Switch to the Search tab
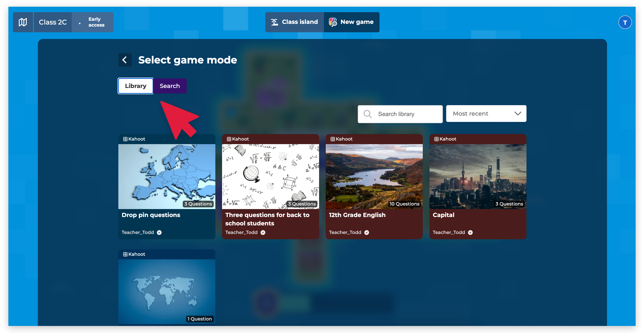Screen dimensions: 644x336 [170, 86]
